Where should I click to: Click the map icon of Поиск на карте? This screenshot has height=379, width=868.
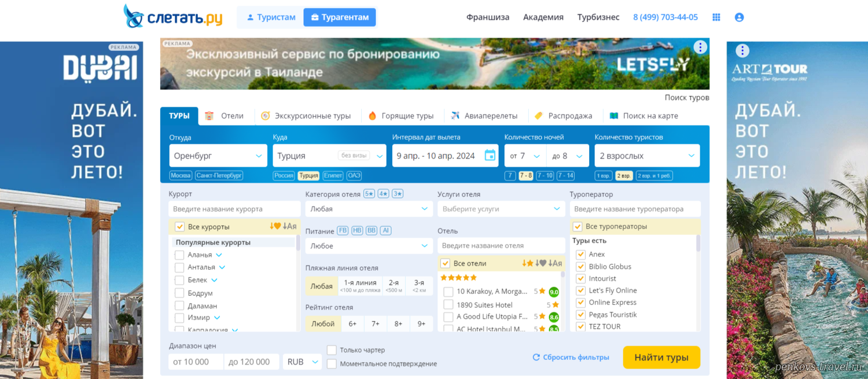(614, 116)
